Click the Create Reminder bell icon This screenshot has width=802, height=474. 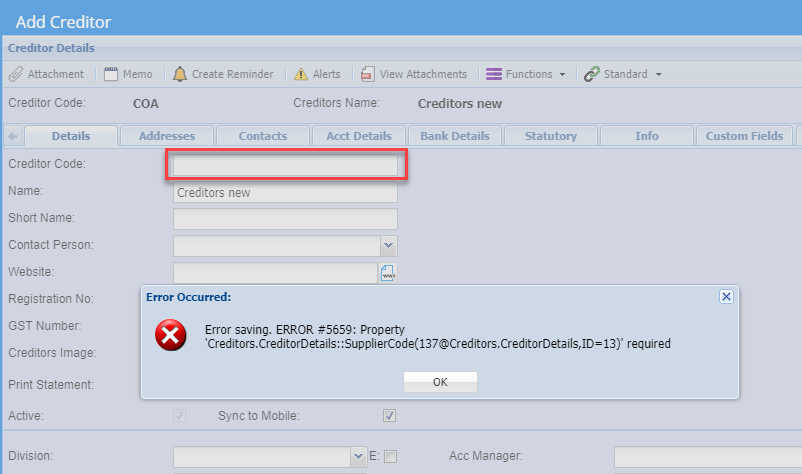click(180, 74)
